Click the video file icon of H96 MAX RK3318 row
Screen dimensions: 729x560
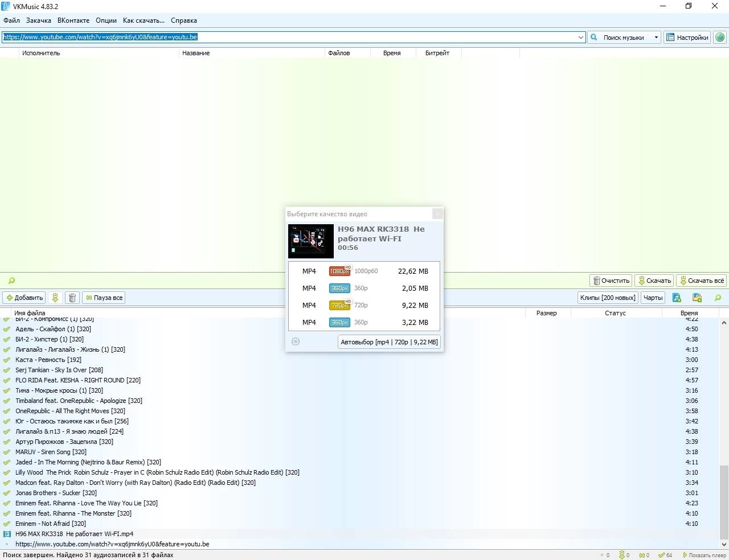point(7,534)
